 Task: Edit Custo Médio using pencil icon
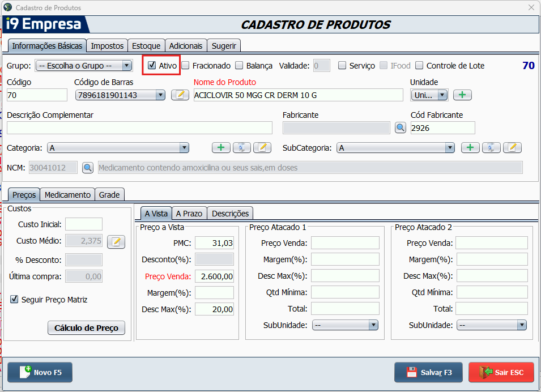[116, 242]
